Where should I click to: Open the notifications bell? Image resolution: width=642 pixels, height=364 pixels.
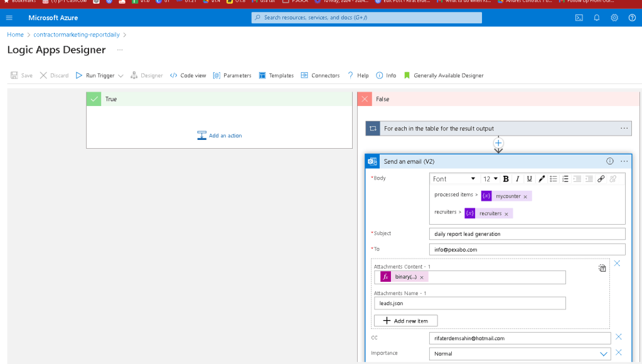[597, 18]
